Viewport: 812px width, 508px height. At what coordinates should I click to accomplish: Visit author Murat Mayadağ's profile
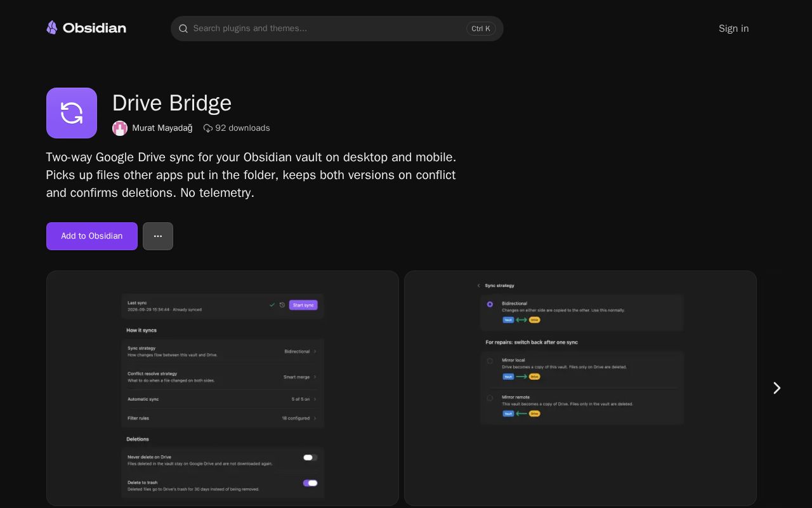pyautogui.click(x=162, y=128)
